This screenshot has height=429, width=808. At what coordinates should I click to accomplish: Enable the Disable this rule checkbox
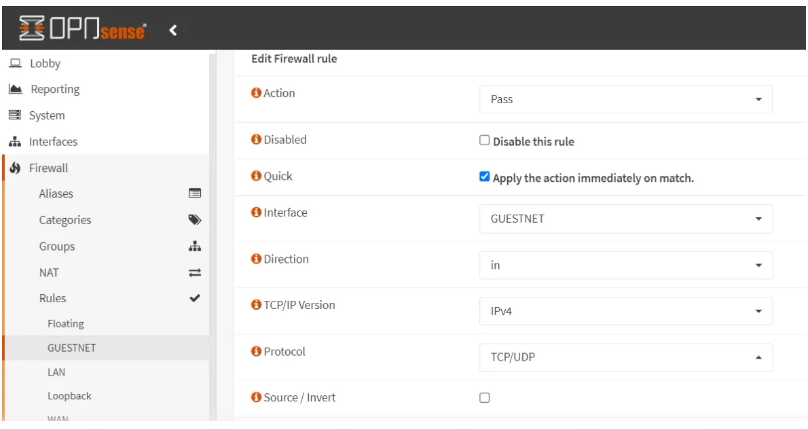[x=485, y=140]
